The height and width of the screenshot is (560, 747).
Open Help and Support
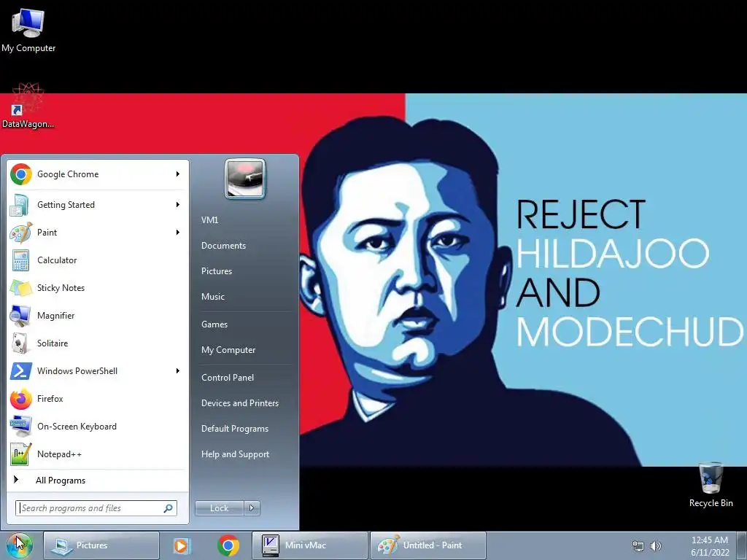tap(235, 454)
